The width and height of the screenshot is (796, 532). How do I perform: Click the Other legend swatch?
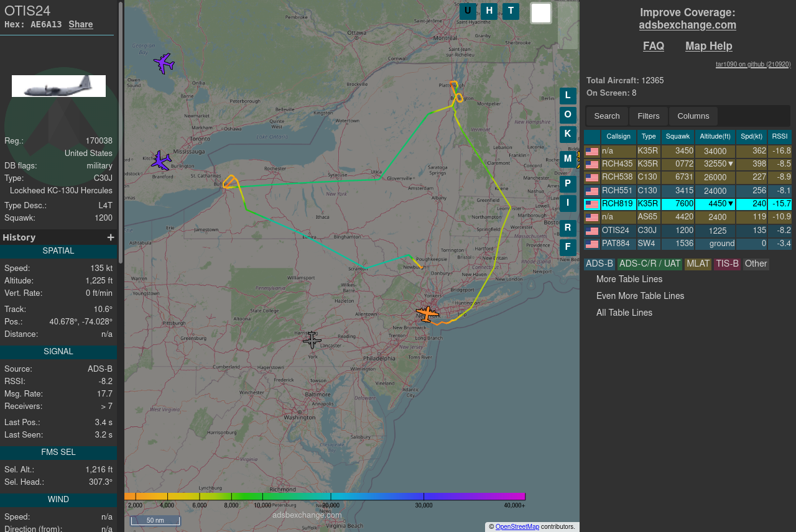coord(756,264)
